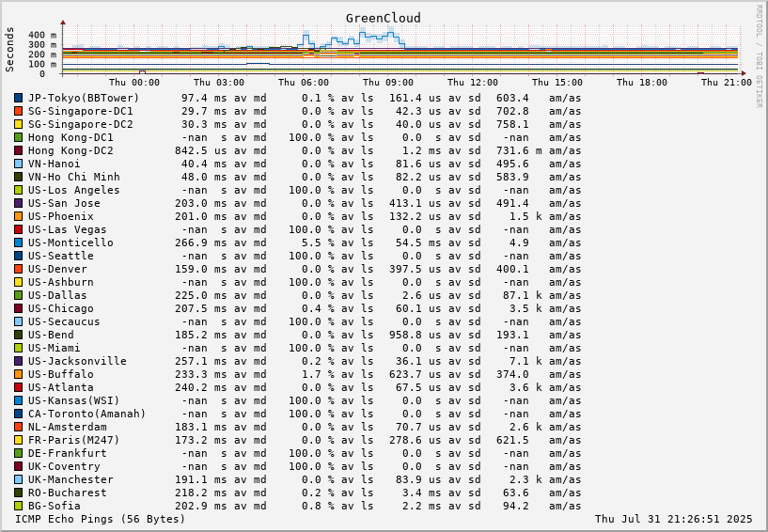Select the 'US-Las Vegas' legend label
Screen dimensions: 768x532
[67, 229]
